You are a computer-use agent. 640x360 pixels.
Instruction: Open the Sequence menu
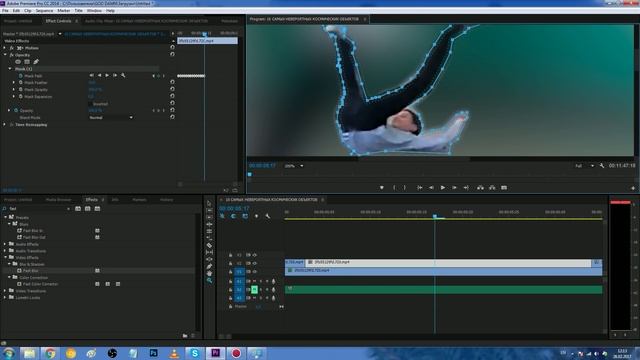[x=44, y=11]
